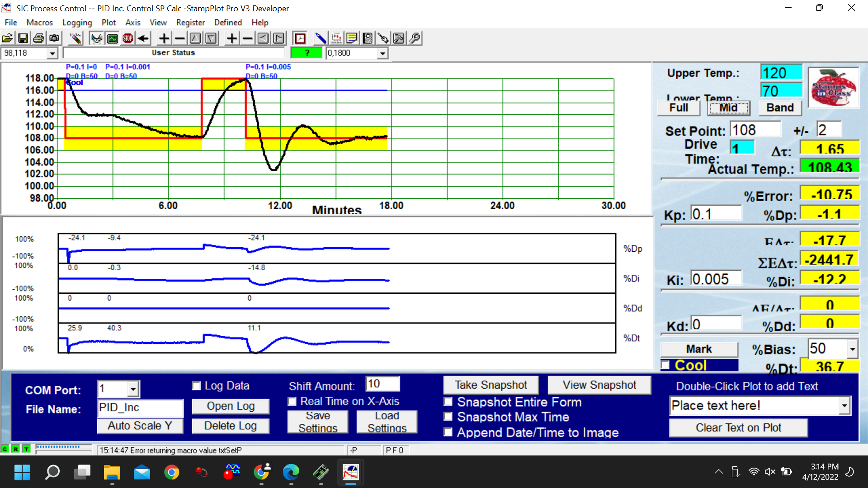Open the Logging menu

click(x=77, y=22)
